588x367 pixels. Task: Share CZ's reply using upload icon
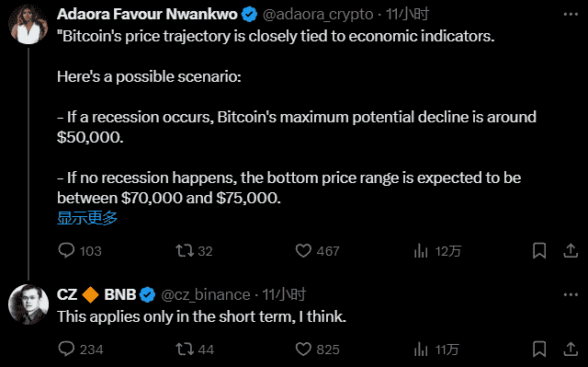click(x=571, y=349)
